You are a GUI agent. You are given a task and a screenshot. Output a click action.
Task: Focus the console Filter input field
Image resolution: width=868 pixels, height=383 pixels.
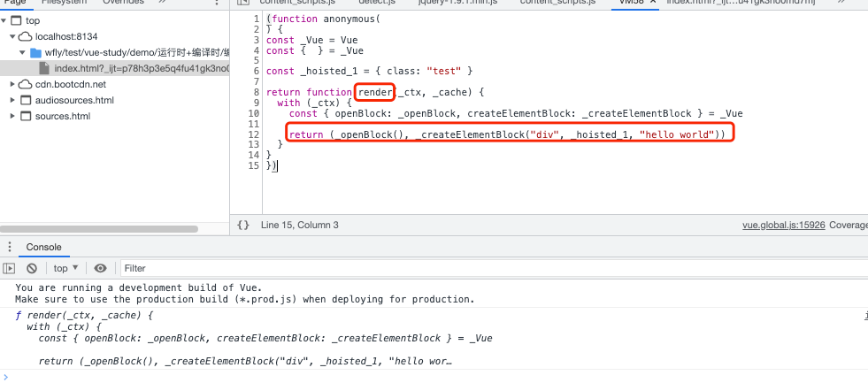(x=495, y=268)
